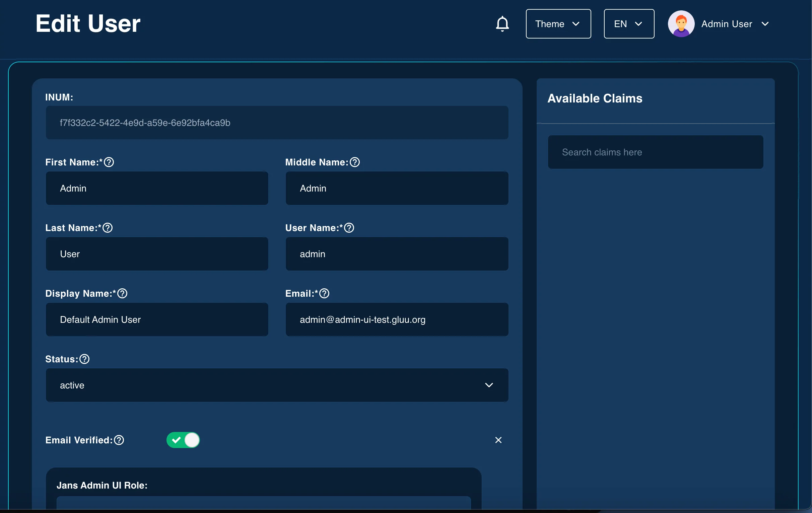Click the Edit User page title
This screenshot has height=513, width=812.
pos(88,23)
